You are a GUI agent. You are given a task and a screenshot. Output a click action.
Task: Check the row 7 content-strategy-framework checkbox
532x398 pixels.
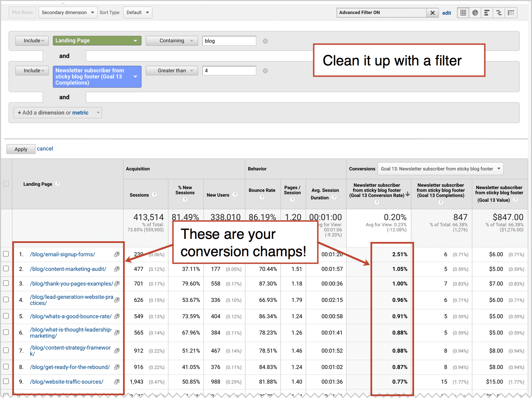click(x=6, y=350)
